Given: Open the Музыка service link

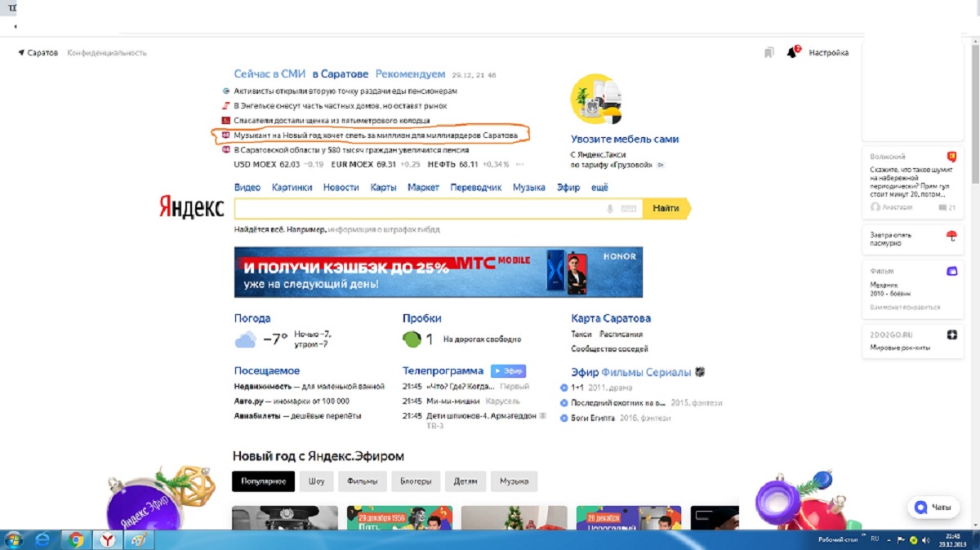Looking at the screenshot, I should coord(529,188).
